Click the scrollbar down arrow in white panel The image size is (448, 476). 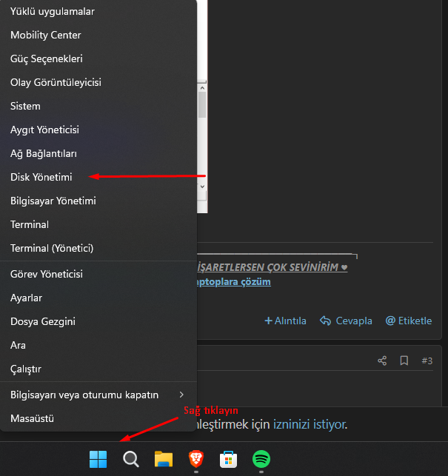coord(202,187)
